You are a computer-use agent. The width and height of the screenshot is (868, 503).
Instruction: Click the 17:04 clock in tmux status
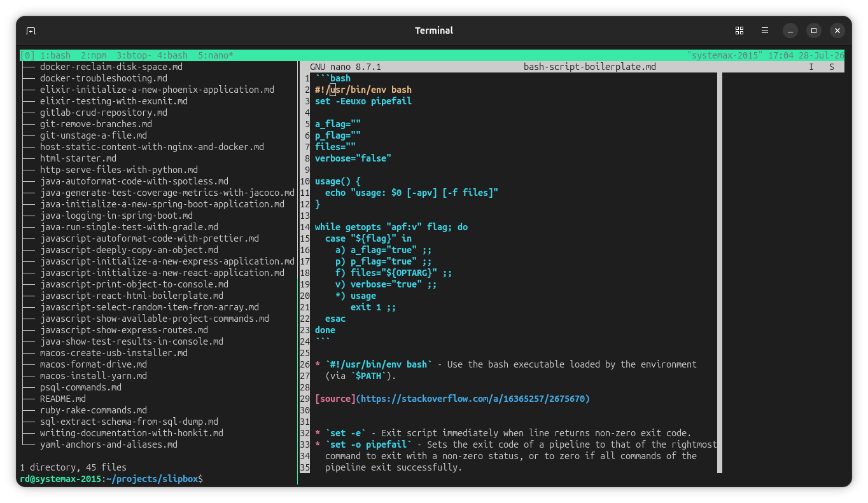781,55
